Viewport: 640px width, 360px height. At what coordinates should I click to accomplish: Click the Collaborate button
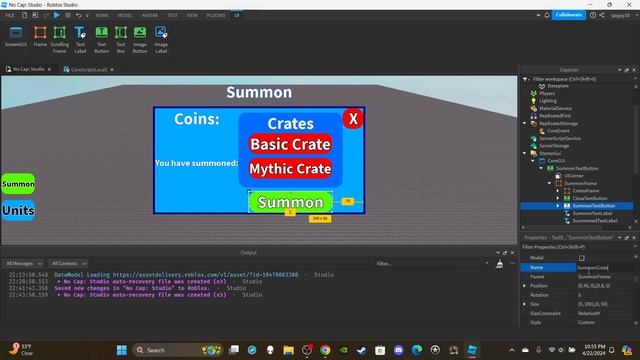(569, 15)
